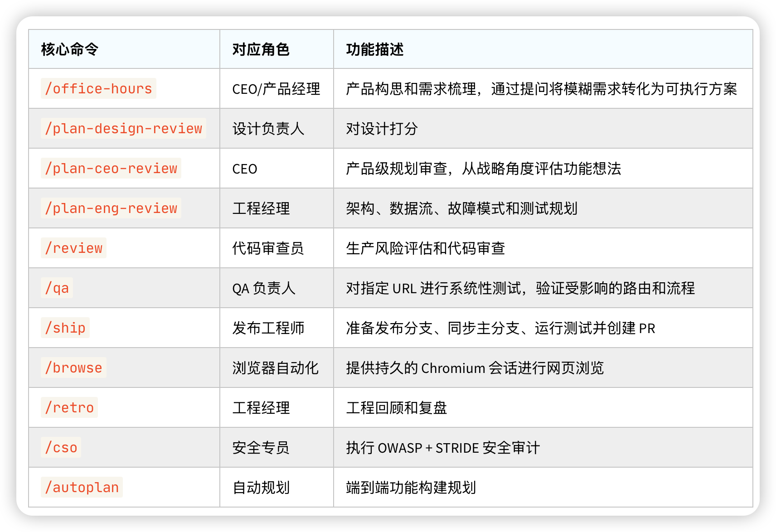Select the 浏览器自动化 role cell
This screenshot has height=532, width=776.
coord(275,368)
